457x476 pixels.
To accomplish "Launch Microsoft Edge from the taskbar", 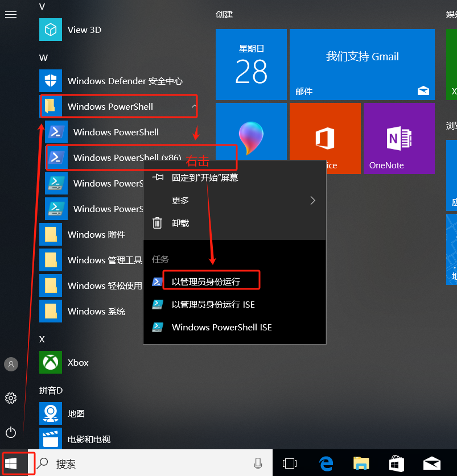I will (326, 463).
